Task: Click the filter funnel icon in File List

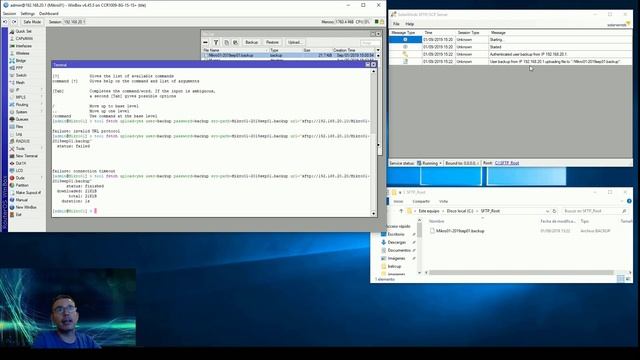Action: point(216,42)
